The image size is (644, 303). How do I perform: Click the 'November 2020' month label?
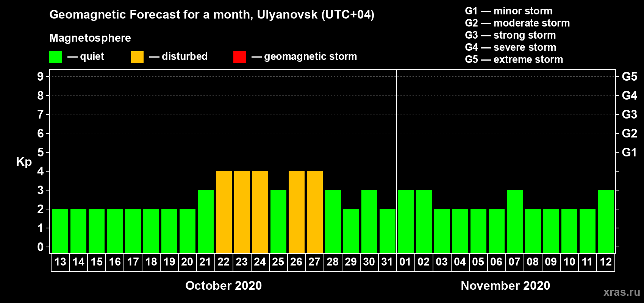pos(505,286)
